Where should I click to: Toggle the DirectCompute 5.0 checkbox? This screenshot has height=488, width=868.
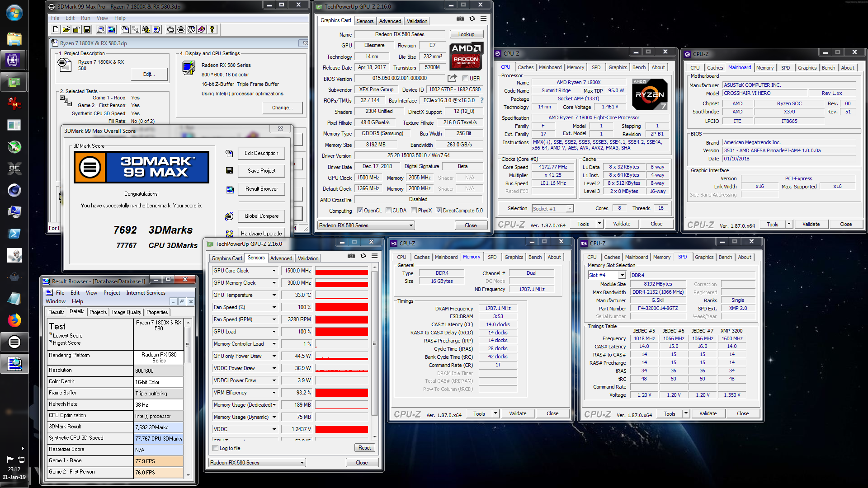[x=439, y=211]
